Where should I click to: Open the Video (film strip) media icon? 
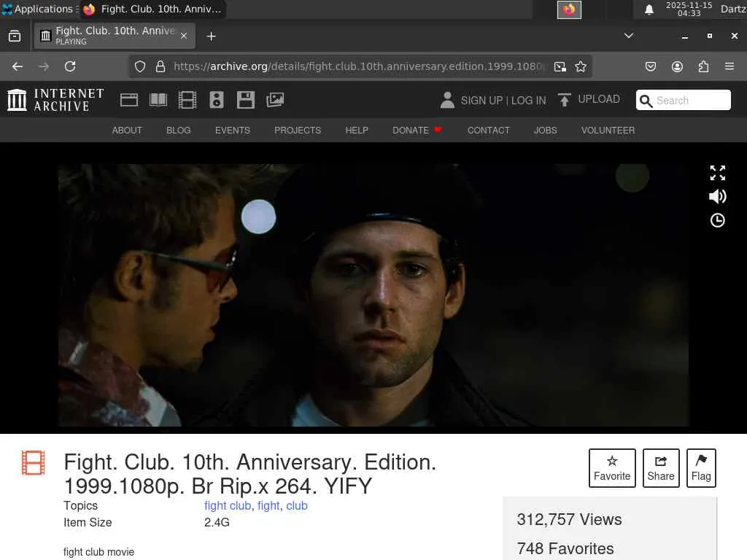(x=187, y=100)
